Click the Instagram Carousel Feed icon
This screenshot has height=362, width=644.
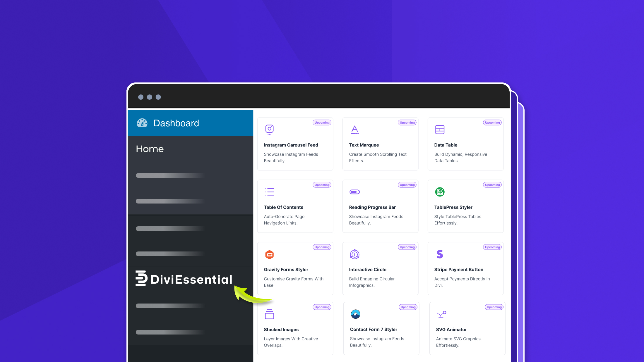(269, 130)
